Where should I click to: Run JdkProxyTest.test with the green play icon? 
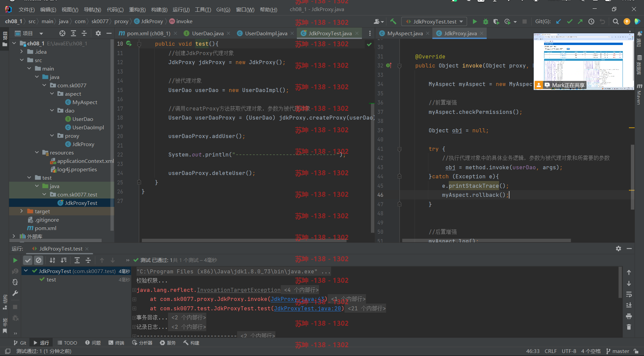[x=475, y=21]
